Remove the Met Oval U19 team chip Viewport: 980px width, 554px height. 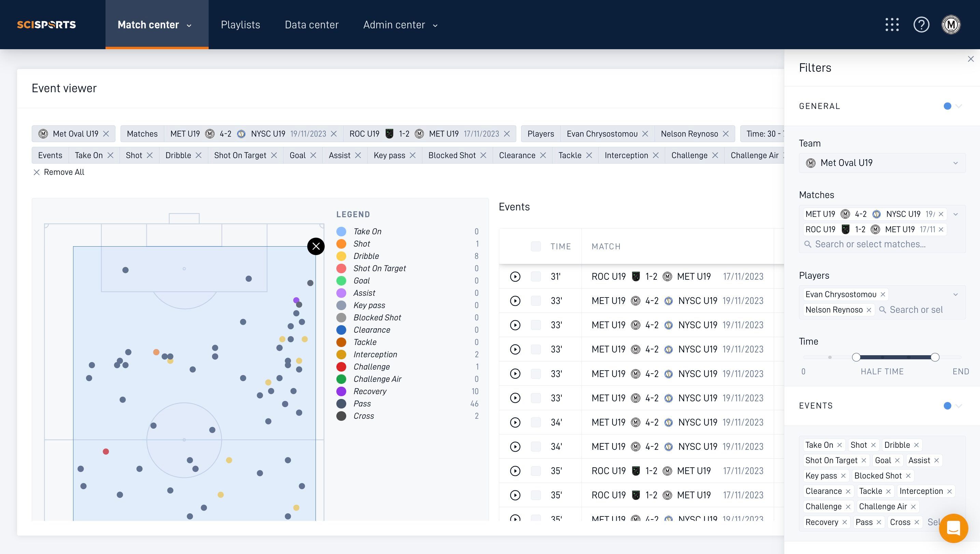pyautogui.click(x=106, y=134)
